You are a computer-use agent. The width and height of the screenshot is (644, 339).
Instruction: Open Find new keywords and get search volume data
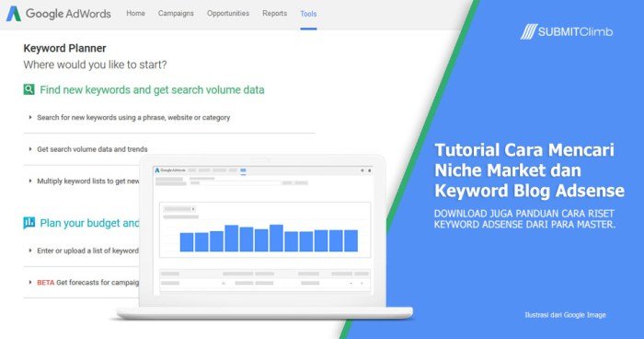click(x=152, y=89)
